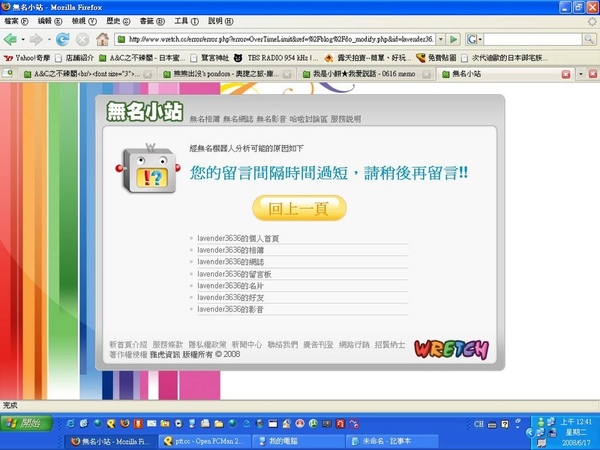Viewport: 600px width, 450px height.
Task: Open the 無名影音 navigation link
Action: pos(271,119)
